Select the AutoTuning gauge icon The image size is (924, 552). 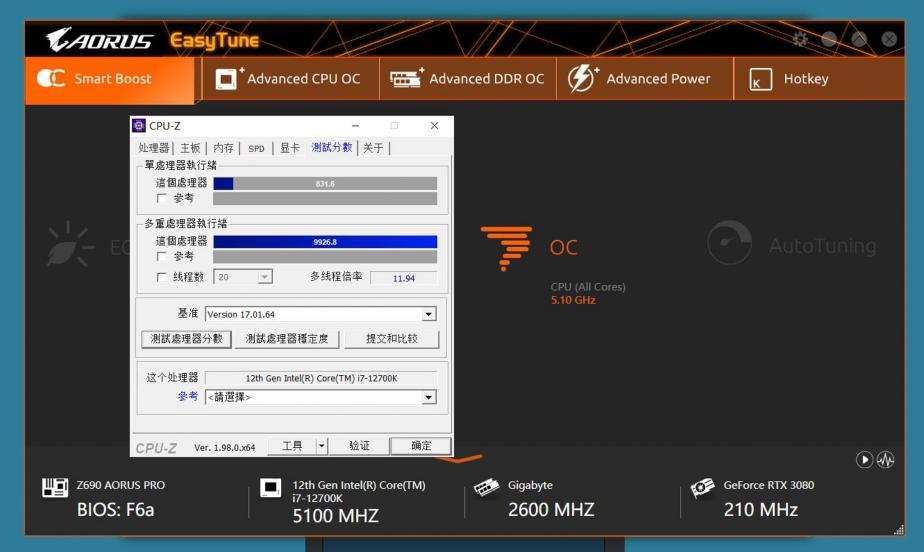tap(730, 243)
